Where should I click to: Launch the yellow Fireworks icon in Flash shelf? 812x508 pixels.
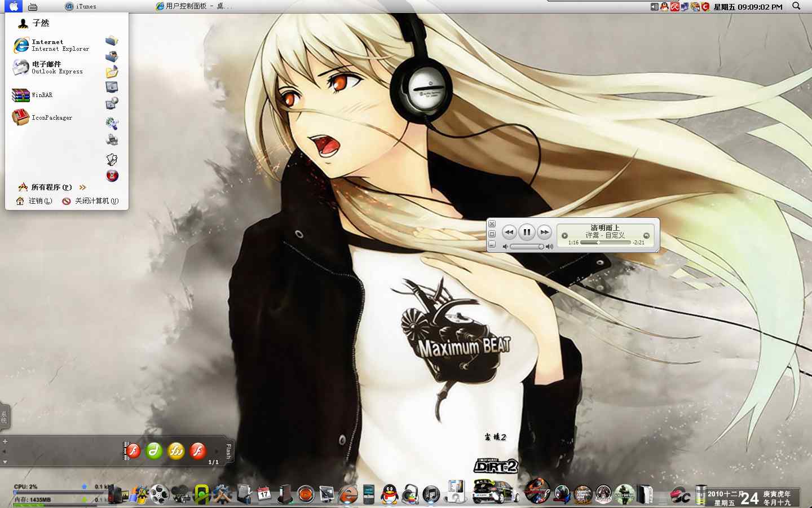[176, 450]
